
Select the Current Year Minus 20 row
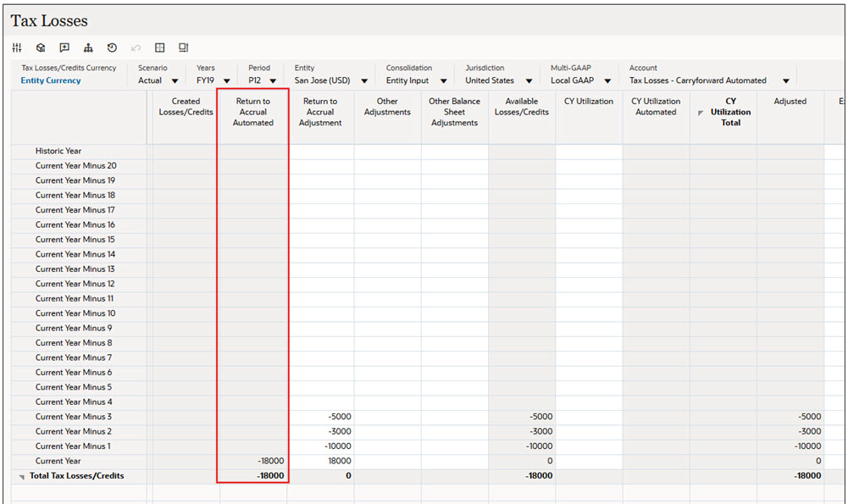tap(75, 165)
